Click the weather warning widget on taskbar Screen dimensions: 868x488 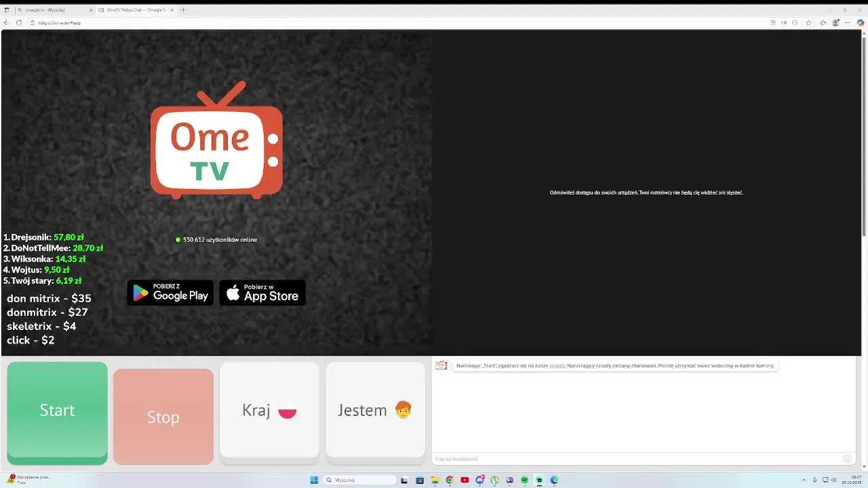28,479
